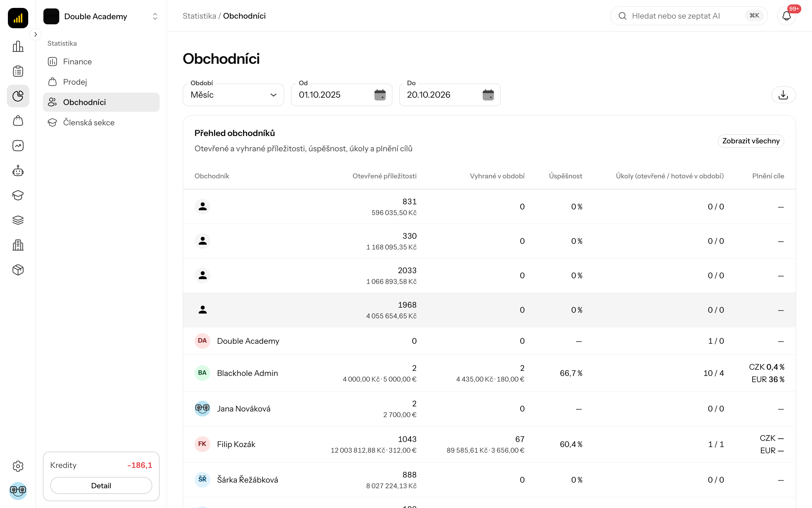
Task: Open the stacked layers icon in sidebar
Action: (18, 220)
